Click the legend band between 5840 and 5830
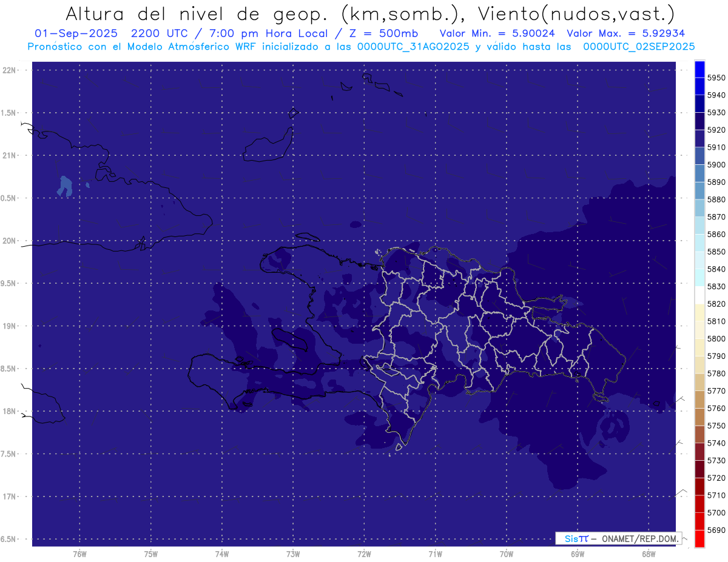728x562 pixels. pyautogui.click(x=699, y=278)
